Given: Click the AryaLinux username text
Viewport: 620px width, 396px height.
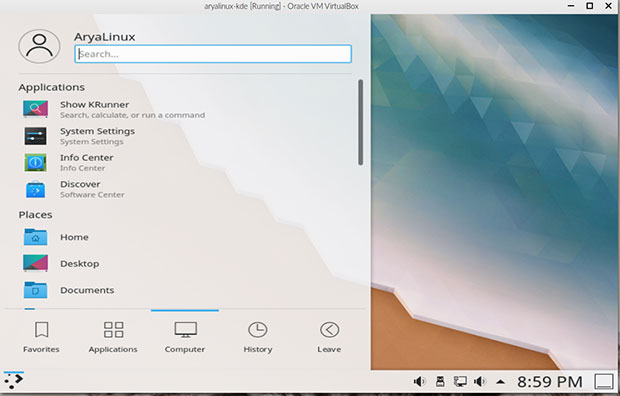Looking at the screenshot, I should (105, 37).
